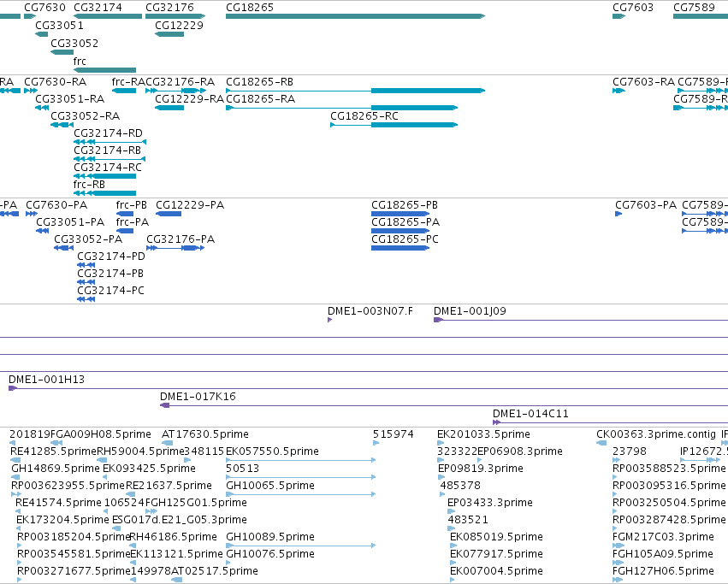Click EST EK173204.5prime
728x584 pixels.
(19, 528)
